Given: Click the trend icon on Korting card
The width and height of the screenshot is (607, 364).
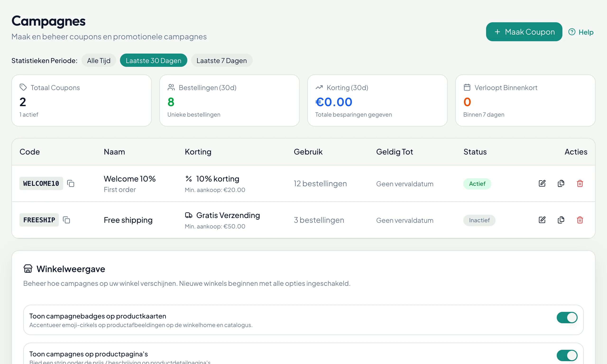Looking at the screenshot, I should tap(319, 87).
